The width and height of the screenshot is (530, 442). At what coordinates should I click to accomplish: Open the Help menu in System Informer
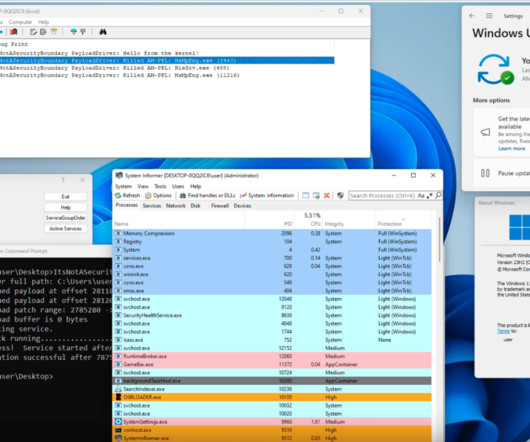pyautogui.click(x=195, y=186)
